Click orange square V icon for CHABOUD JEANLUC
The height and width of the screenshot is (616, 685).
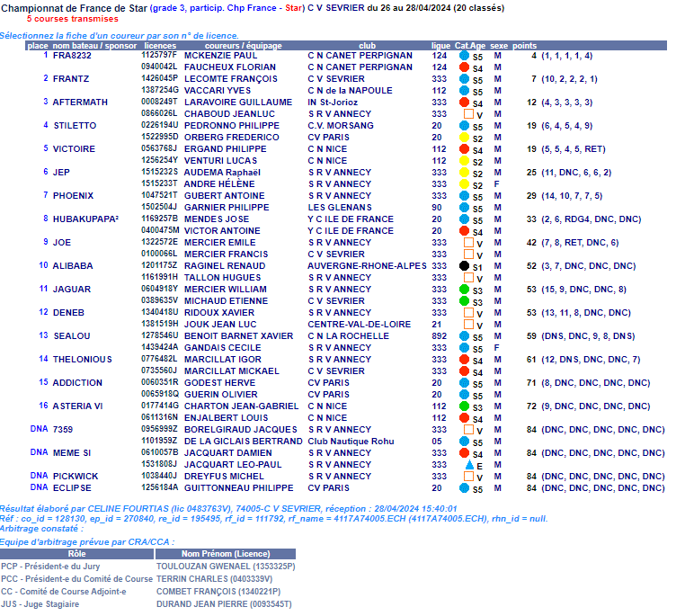[467, 114]
